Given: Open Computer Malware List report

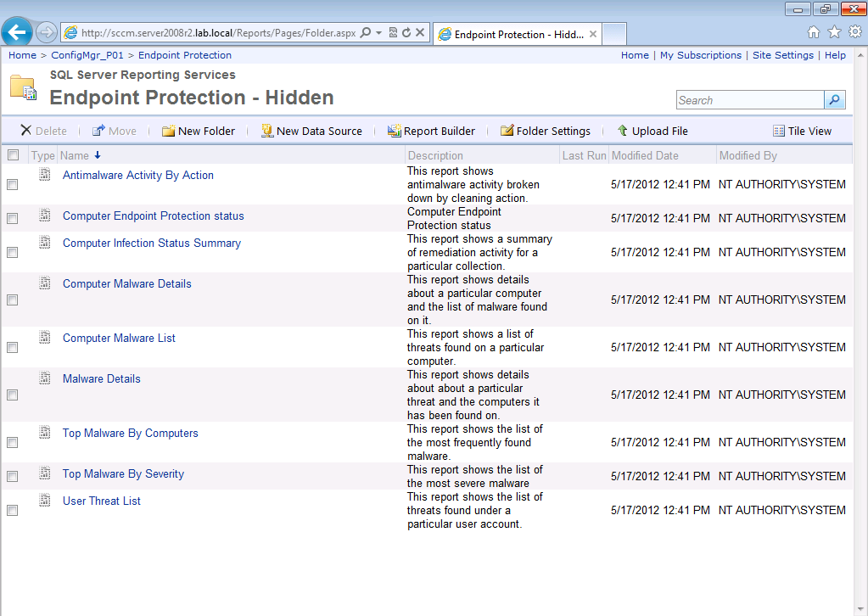Looking at the screenshot, I should click(x=119, y=338).
